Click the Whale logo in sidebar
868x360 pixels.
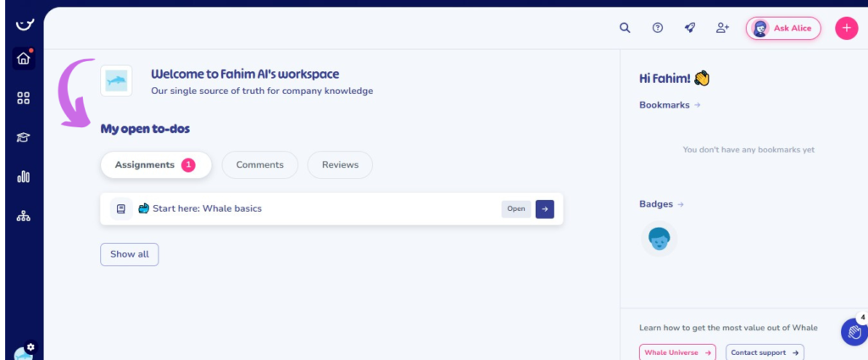click(x=24, y=23)
